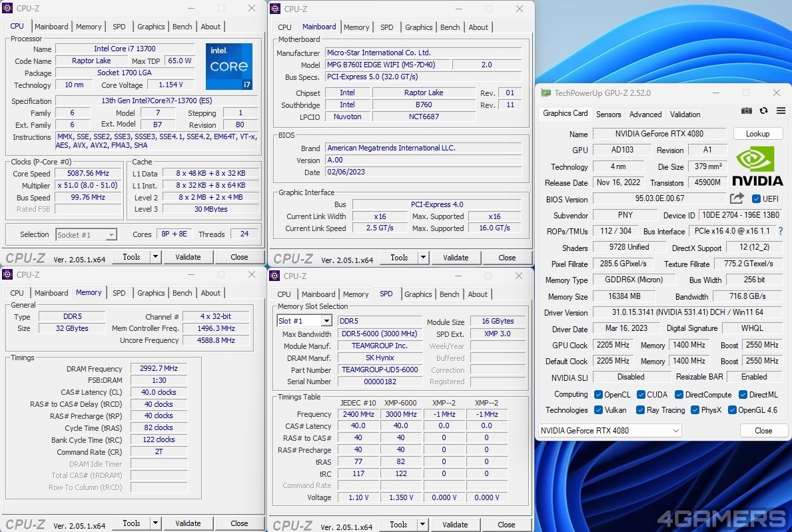The image size is (792, 532).
Task: Open Validation tab in GPU-Z
Action: 685,114
